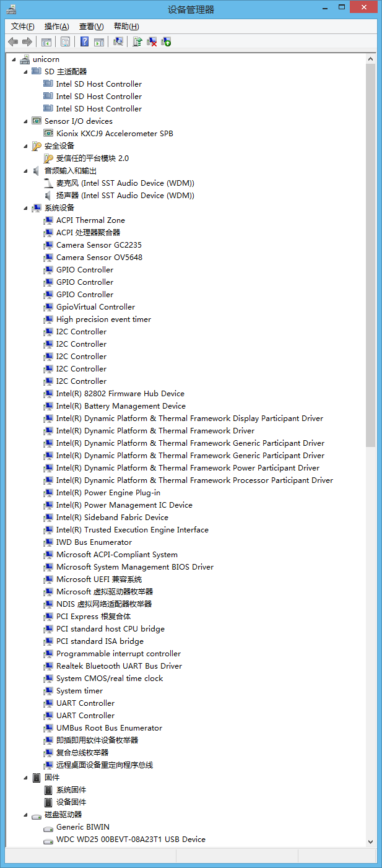
Task: Toggle the action pane toolbar icon
Action: coord(98,41)
